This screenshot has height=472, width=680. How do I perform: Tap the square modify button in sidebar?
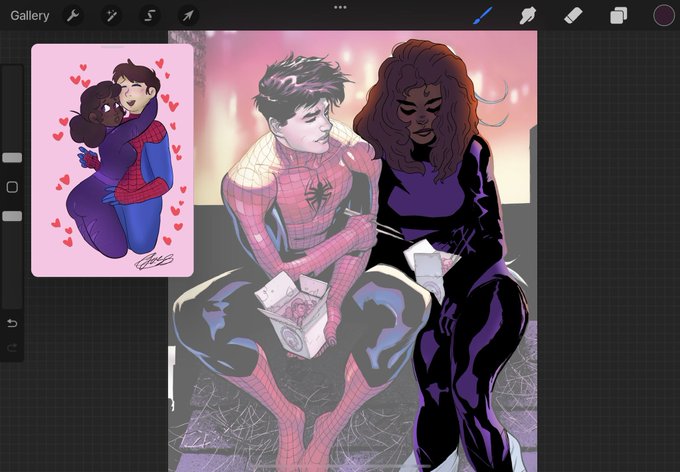click(12, 187)
